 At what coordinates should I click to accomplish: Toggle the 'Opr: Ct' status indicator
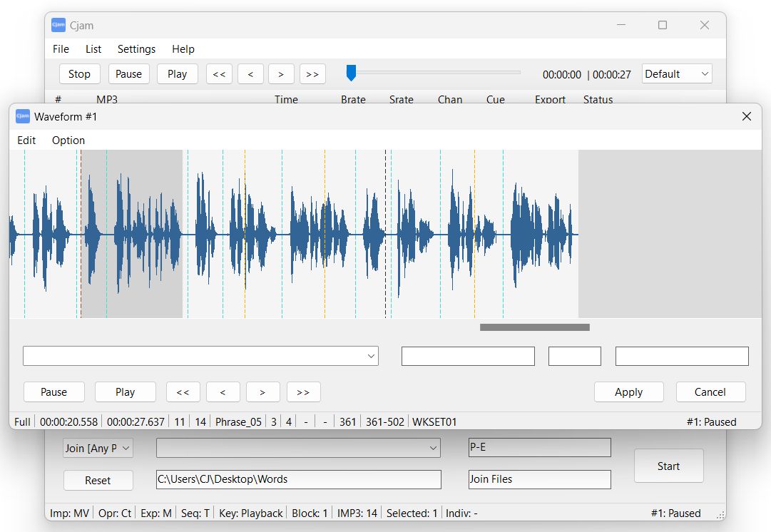coord(114,513)
